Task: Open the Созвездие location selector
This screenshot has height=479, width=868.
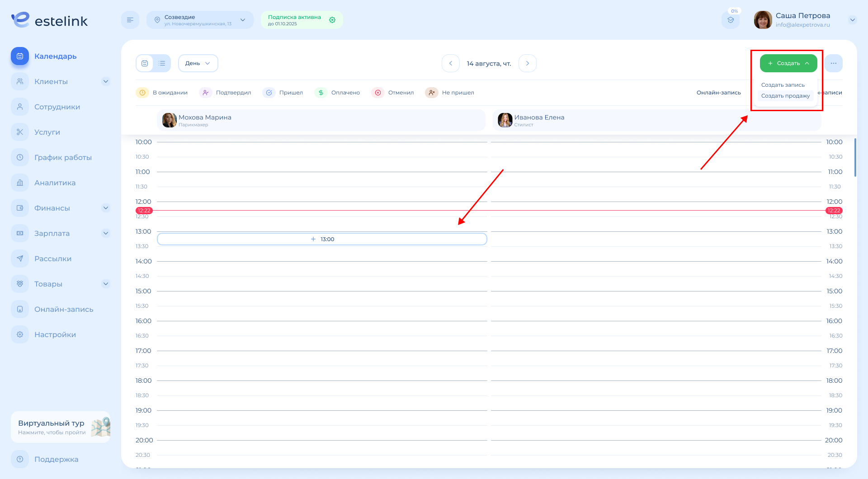Action: (x=200, y=20)
